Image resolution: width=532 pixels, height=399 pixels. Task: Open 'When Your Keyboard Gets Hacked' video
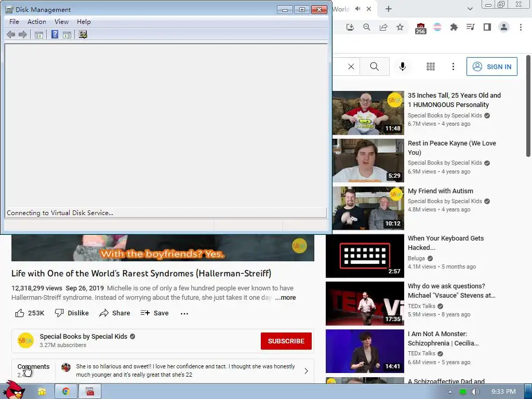(x=445, y=243)
